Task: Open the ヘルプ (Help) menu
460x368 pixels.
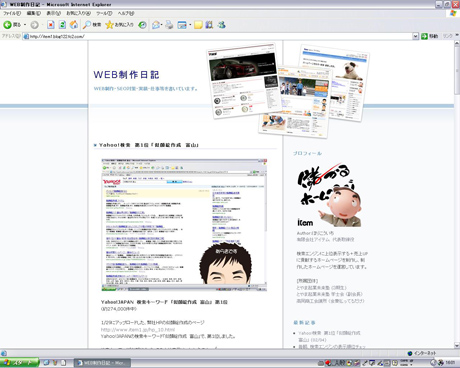Action: [126, 13]
